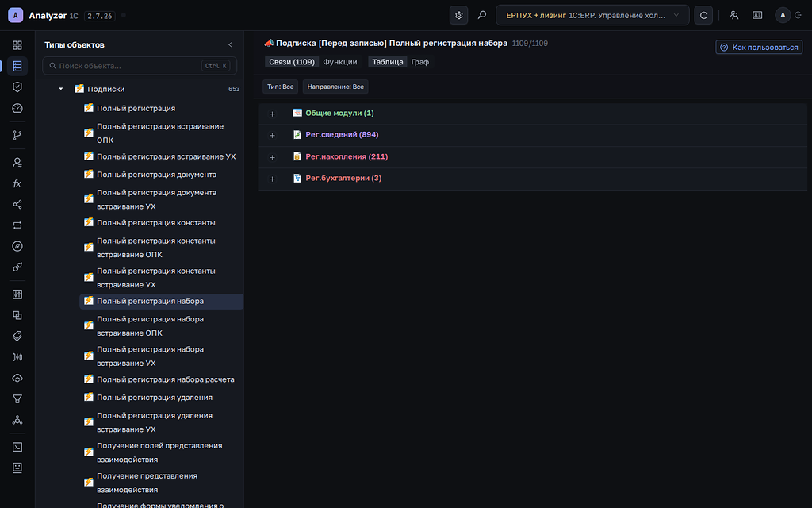
Task: Switch to the Граф view tab
Action: click(x=420, y=62)
